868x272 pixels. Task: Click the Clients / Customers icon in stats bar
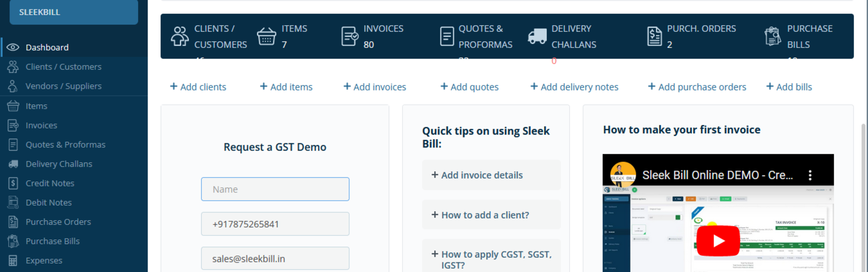180,36
